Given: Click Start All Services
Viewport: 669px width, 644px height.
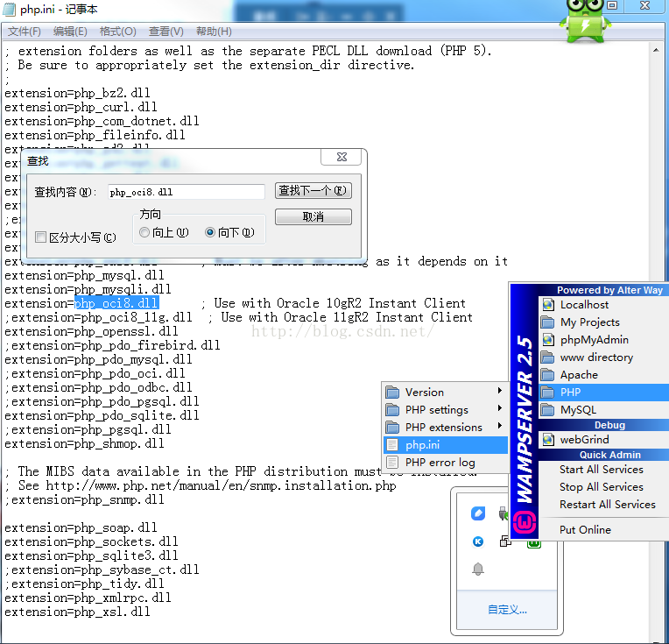Looking at the screenshot, I should pyautogui.click(x=602, y=470).
